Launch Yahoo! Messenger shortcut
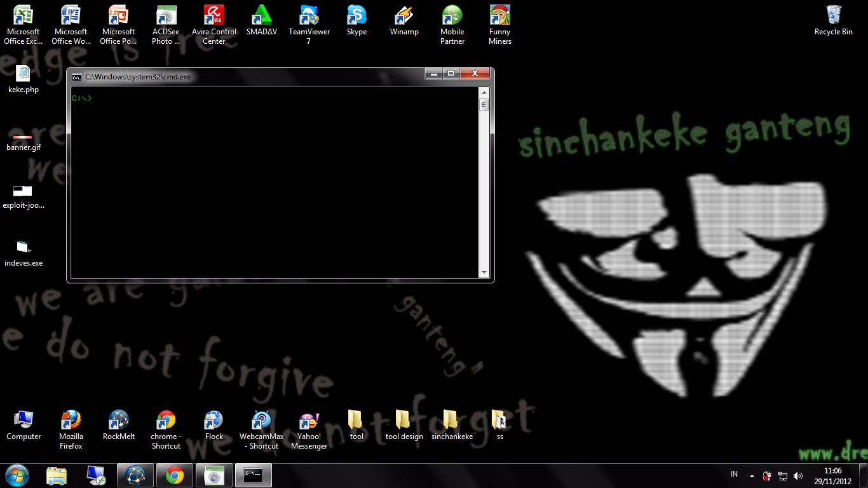 point(309,430)
